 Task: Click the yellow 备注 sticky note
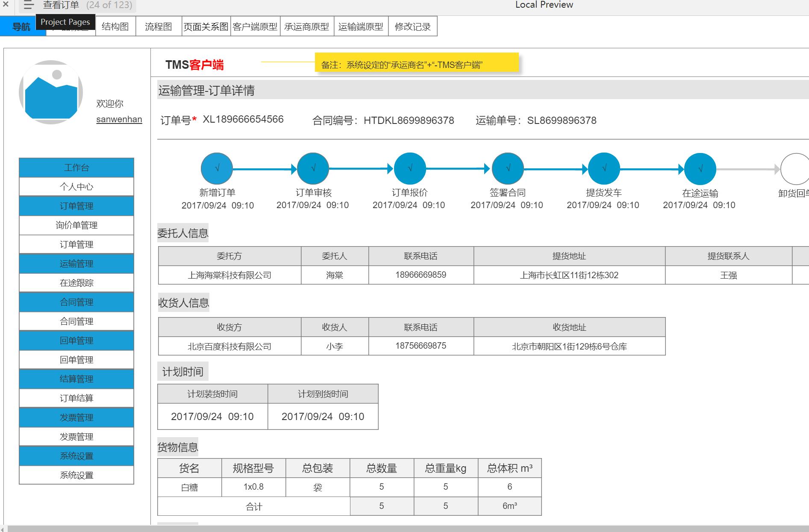417,62
